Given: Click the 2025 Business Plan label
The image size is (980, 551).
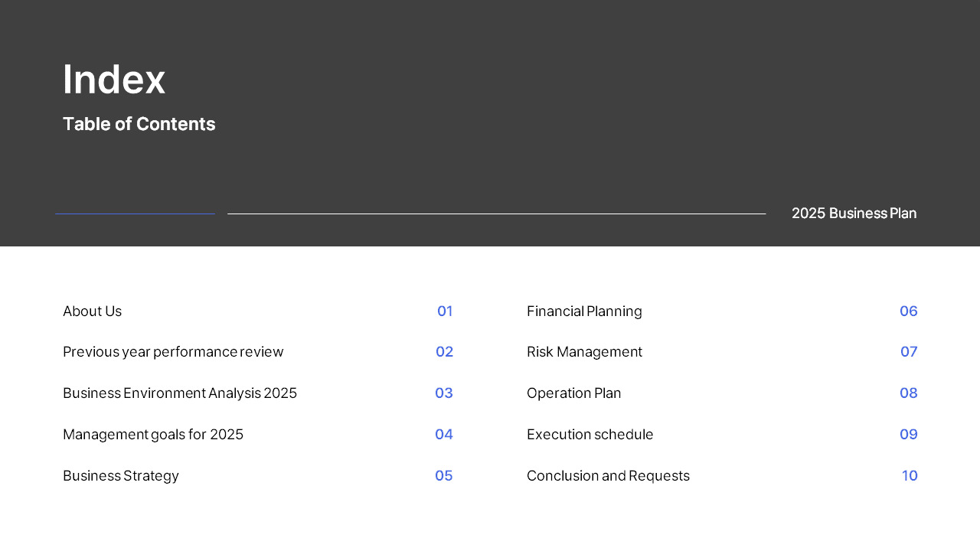Looking at the screenshot, I should [854, 214].
